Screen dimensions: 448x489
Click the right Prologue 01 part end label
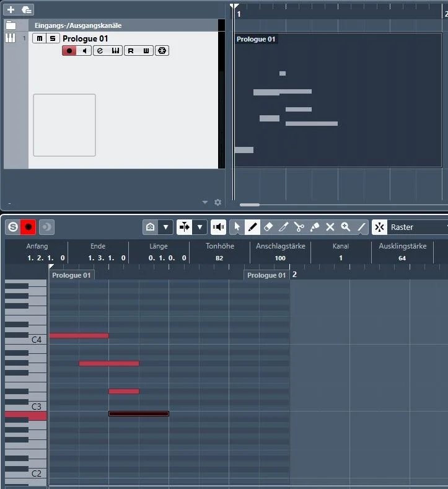tap(266, 275)
